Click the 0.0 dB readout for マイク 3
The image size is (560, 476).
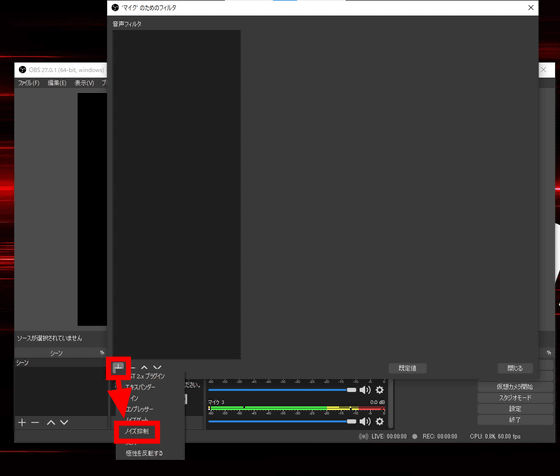coord(377,402)
